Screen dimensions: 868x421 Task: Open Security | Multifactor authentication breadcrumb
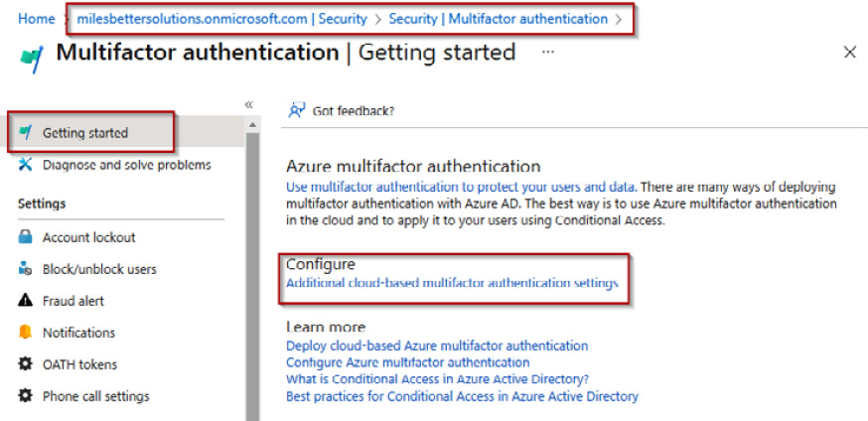499,19
